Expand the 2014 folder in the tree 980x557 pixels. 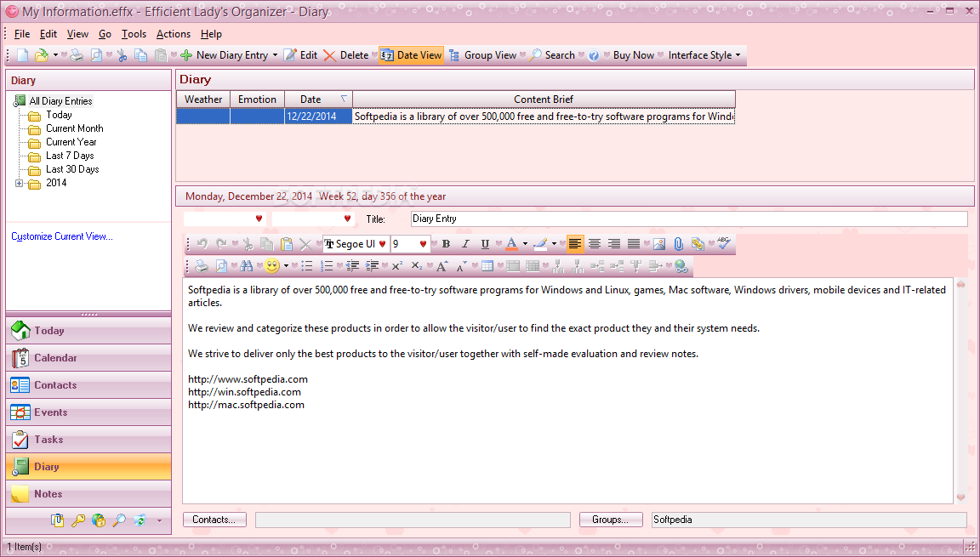tap(20, 183)
